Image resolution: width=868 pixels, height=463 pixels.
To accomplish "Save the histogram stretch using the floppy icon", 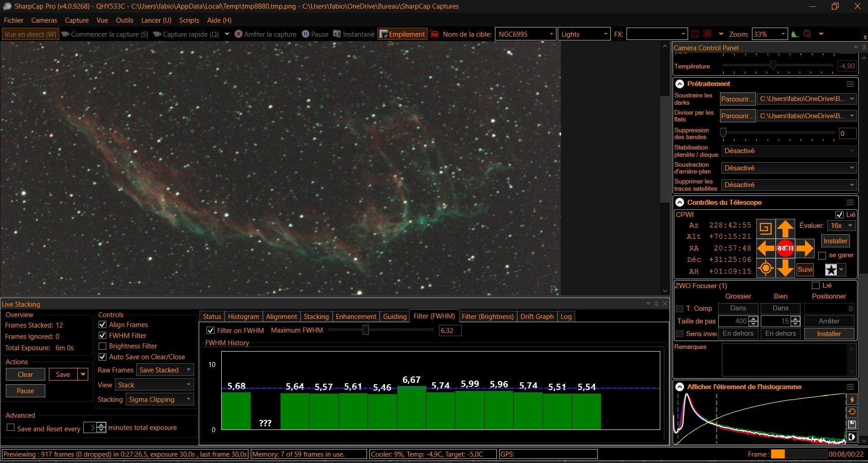I will point(852,424).
